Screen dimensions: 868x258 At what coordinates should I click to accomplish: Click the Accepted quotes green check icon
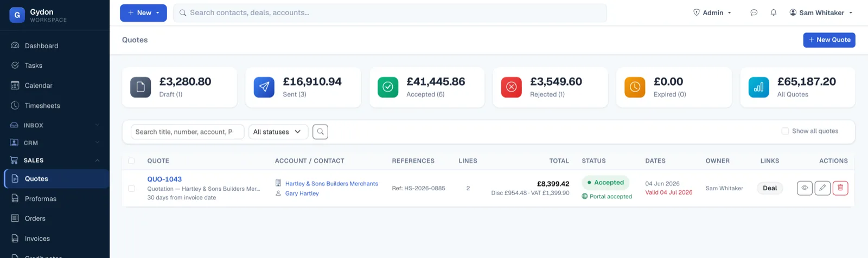point(387,87)
